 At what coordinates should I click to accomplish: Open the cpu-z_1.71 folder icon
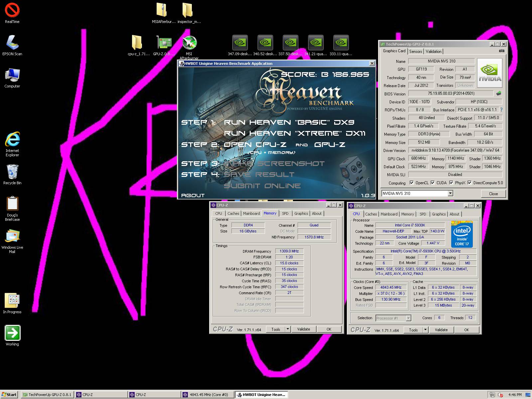tap(138, 45)
